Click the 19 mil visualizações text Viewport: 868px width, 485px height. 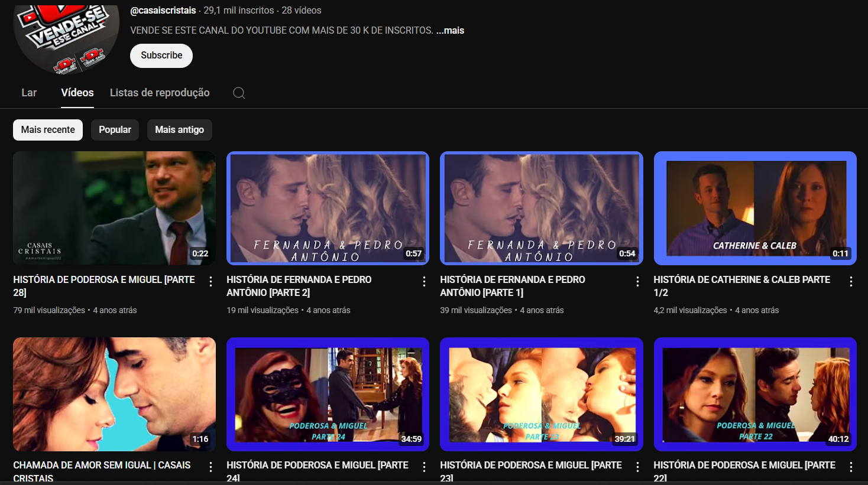(x=263, y=310)
